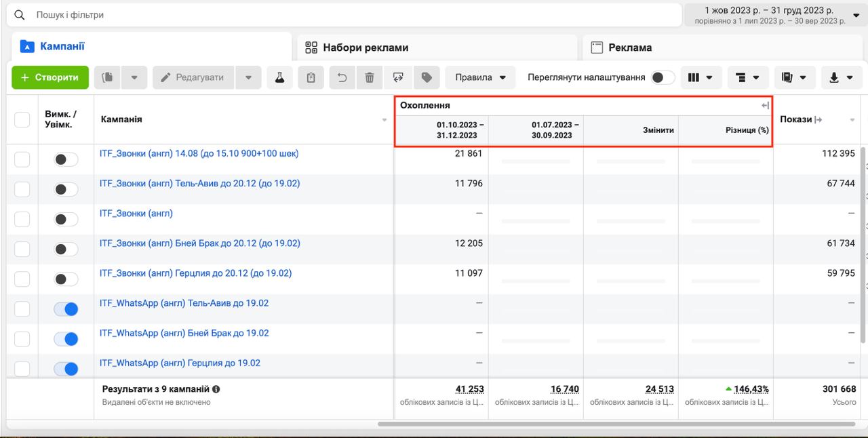Open the clipboard paste icon
This screenshot has height=438, width=868.
coord(311,77)
